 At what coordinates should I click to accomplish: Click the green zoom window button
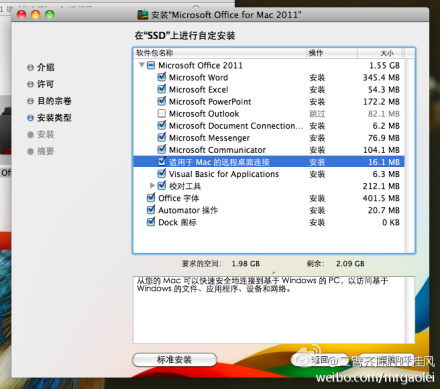pyautogui.click(x=50, y=15)
